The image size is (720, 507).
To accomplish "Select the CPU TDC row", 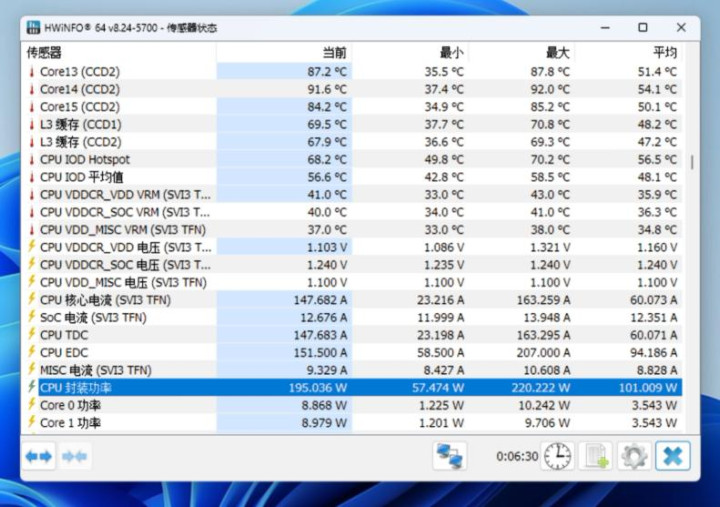I will coord(352,335).
